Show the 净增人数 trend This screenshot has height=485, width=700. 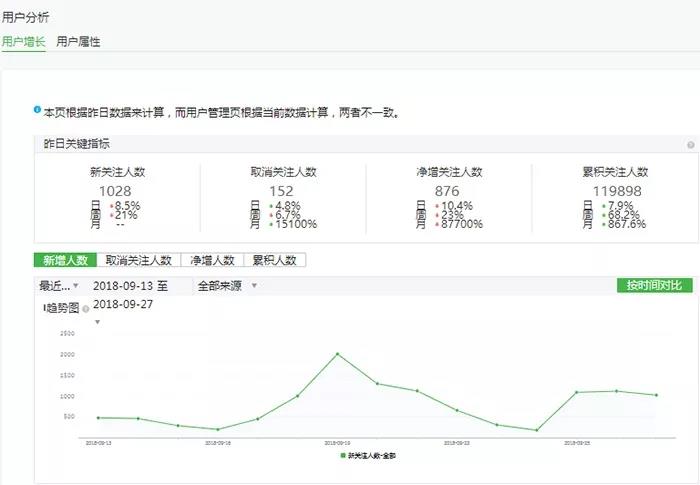coord(211,260)
